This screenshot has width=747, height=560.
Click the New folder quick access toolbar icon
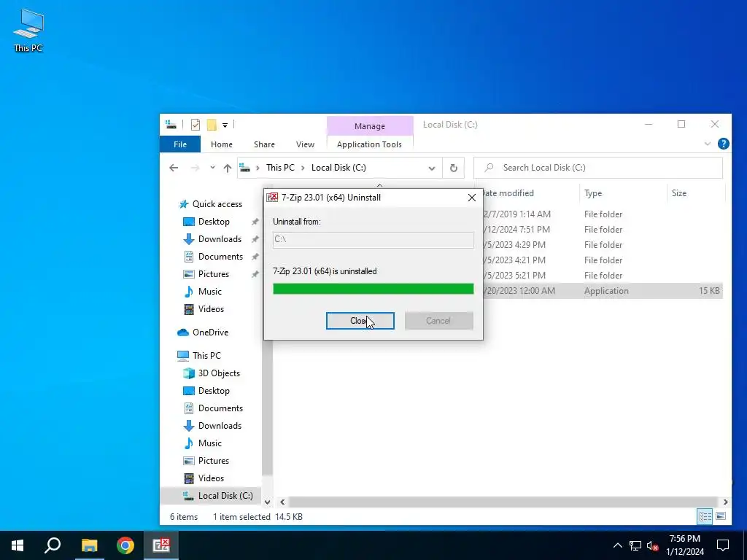coord(212,125)
